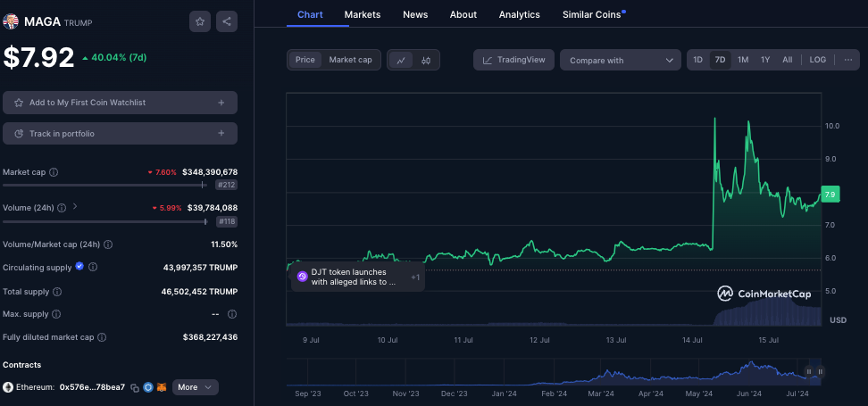868x406 pixels.
Task: Copy the Ethereum contract address
Action: click(x=135, y=387)
